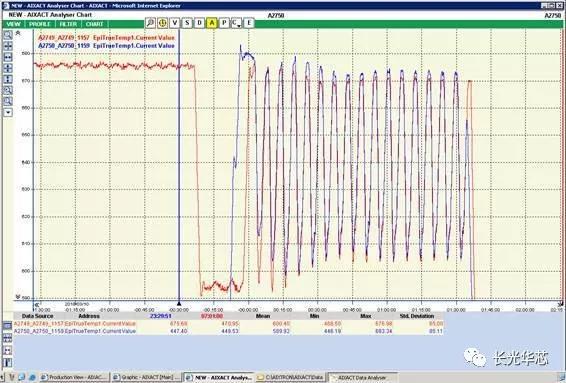Collapse the chart axis with the double-chevron up
Image resolution: width=566 pixels, height=383 pixels.
(18, 33)
